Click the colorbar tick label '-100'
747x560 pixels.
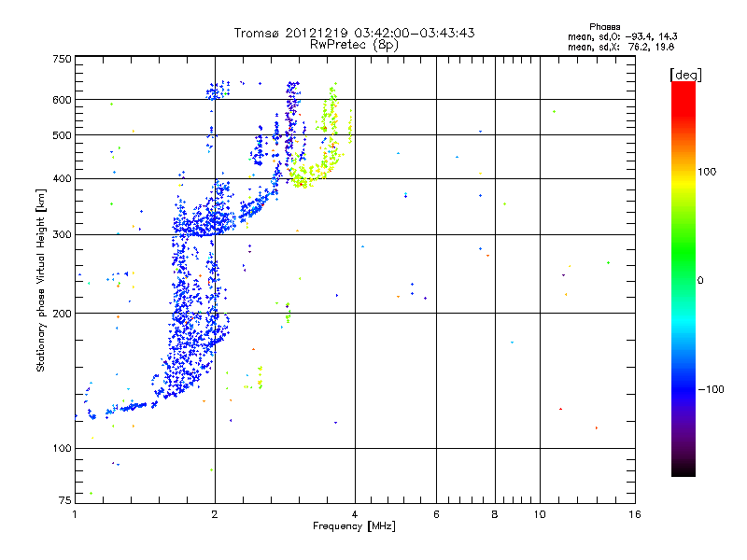click(x=711, y=389)
